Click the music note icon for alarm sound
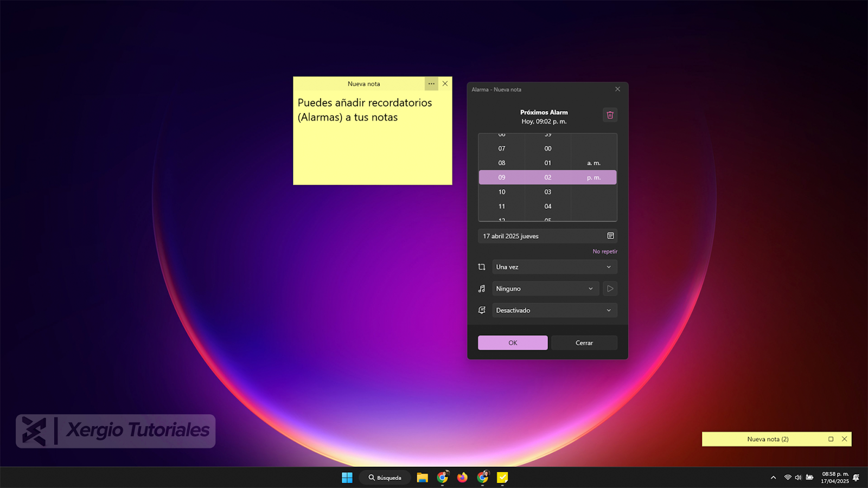The height and width of the screenshot is (488, 868). pos(481,288)
